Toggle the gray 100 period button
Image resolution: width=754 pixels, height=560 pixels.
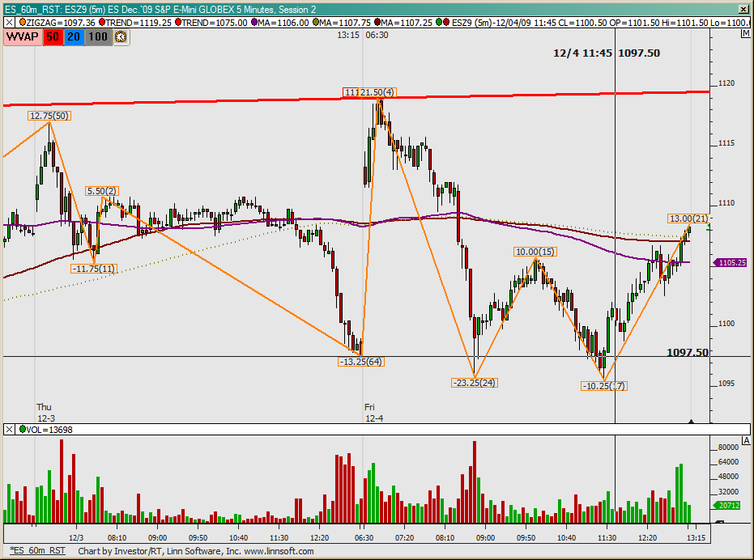[98, 37]
